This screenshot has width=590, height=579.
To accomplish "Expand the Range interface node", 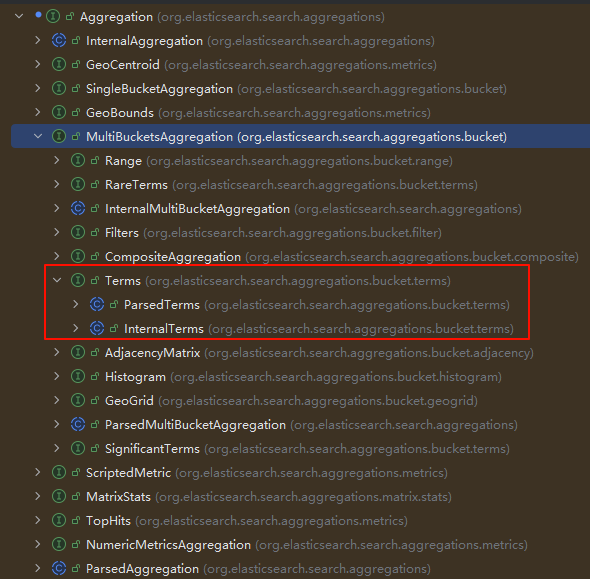I will tap(57, 160).
